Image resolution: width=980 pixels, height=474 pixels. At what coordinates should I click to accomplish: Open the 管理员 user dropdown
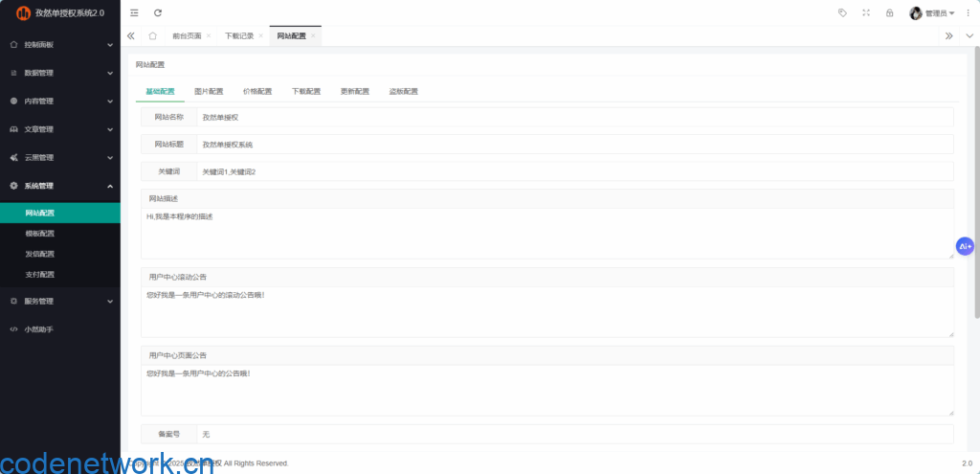(932, 12)
